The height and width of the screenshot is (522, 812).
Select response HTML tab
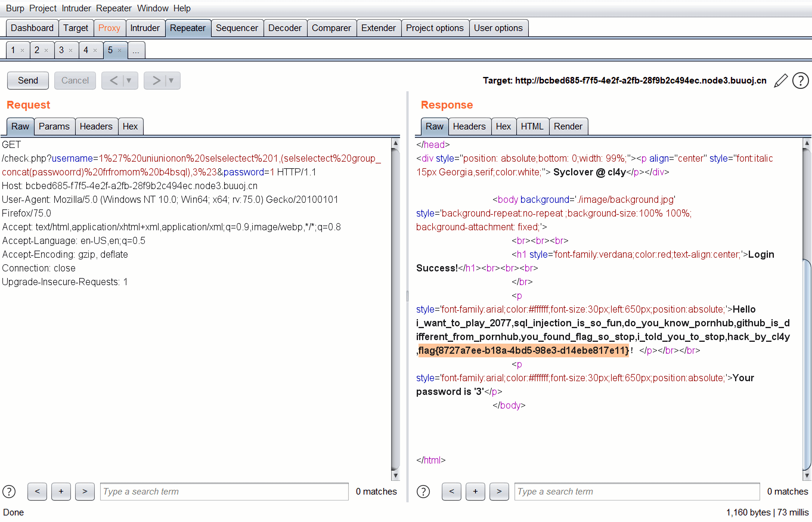(x=532, y=126)
